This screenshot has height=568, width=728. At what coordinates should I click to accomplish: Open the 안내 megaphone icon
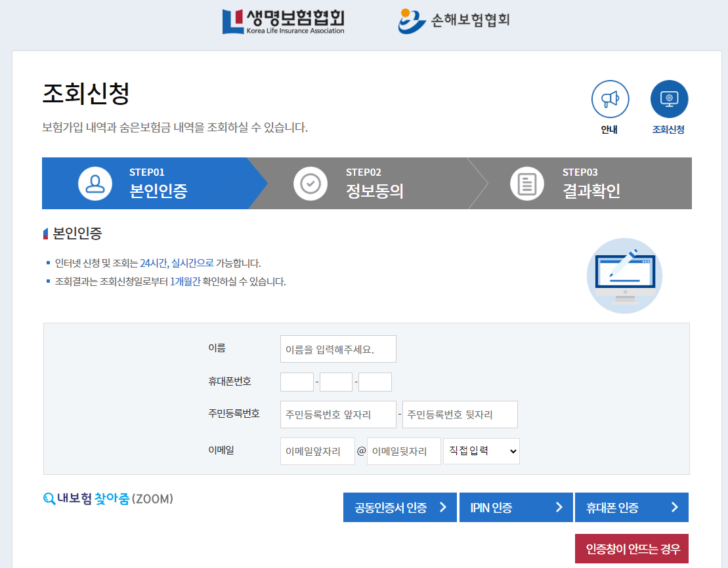tap(610, 99)
